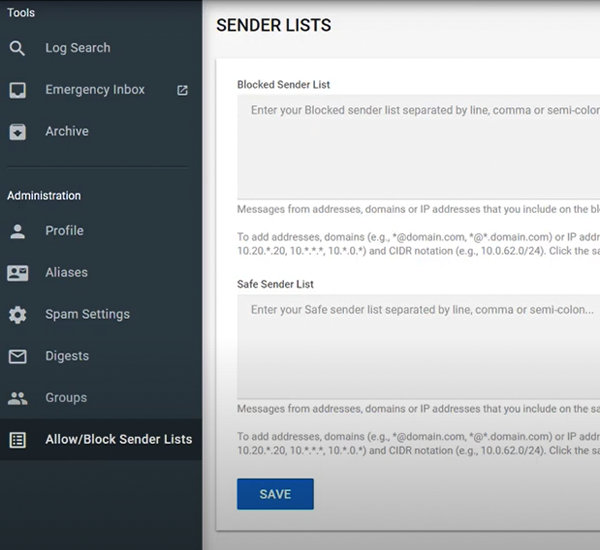The width and height of the screenshot is (600, 550).
Task: Go to Digests
Action: point(101,356)
